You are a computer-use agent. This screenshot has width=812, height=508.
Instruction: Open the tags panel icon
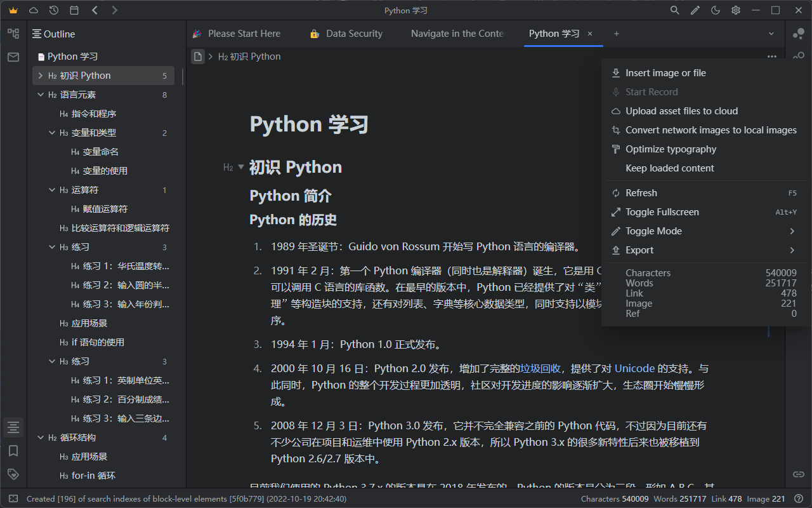13,474
